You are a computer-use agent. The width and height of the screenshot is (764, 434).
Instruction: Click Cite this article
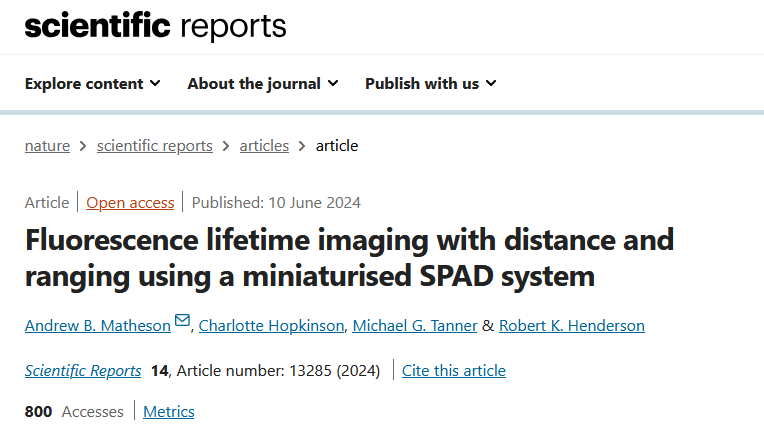[x=454, y=371]
